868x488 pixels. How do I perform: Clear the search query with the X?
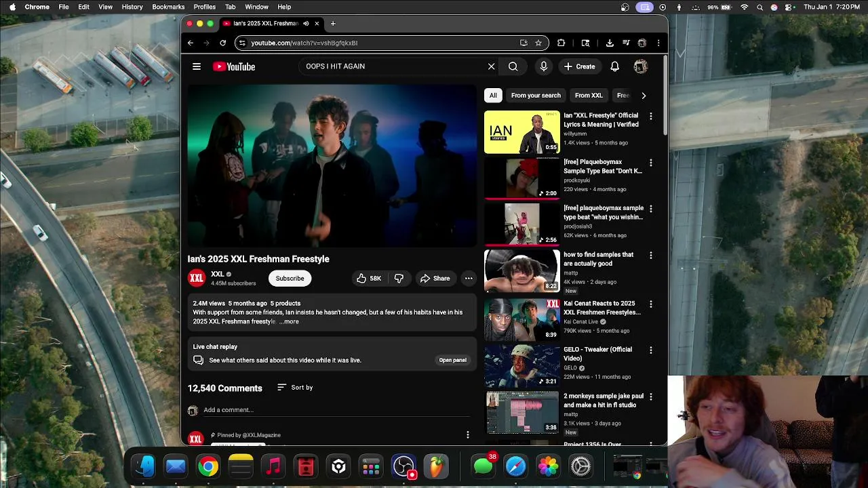pyautogui.click(x=491, y=66)
